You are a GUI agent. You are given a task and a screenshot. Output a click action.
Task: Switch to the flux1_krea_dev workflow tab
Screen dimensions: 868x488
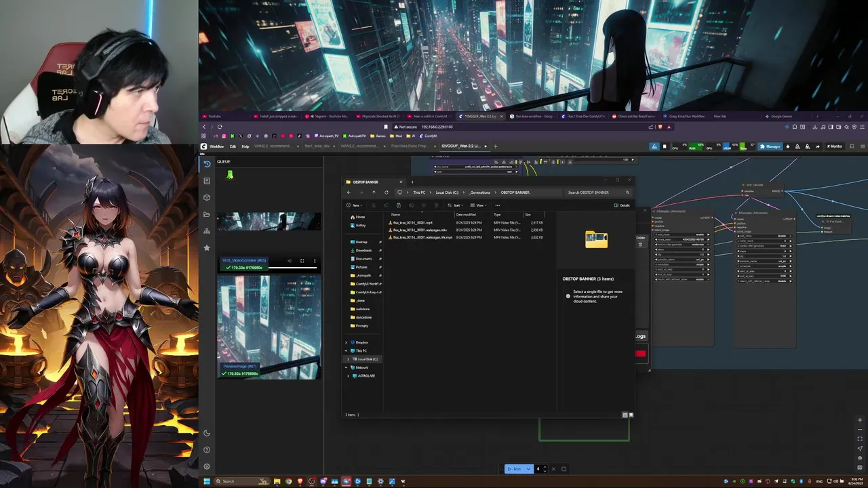[x=317, y=146]
